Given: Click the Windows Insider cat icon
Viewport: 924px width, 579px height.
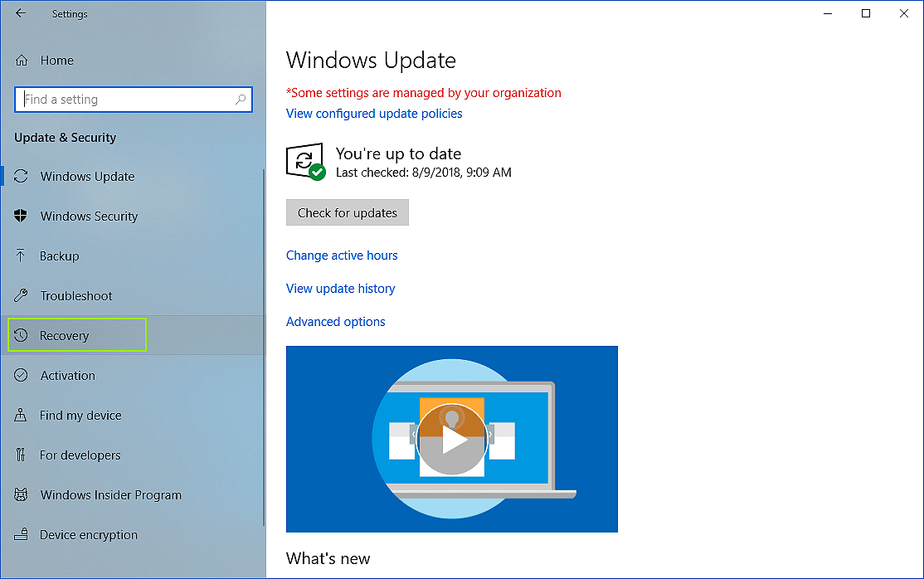Looking at the screenshot, I should (21, 494).
